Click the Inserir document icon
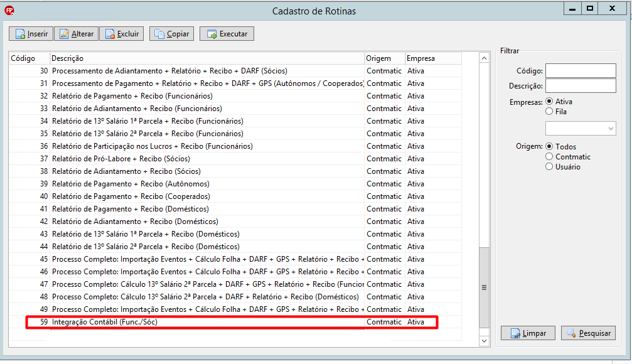Image resolution: width=632 pixels, height=364 pixels. pyautogui.click(x=20, y=35)
